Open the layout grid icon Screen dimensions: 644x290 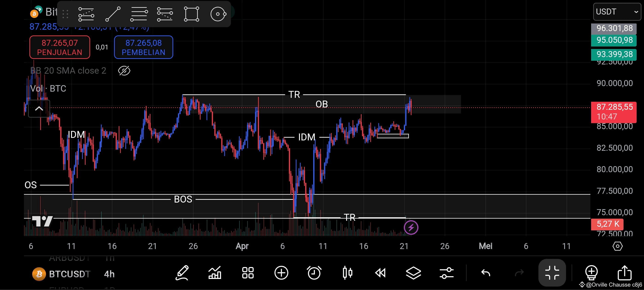(x=248, y=273)
